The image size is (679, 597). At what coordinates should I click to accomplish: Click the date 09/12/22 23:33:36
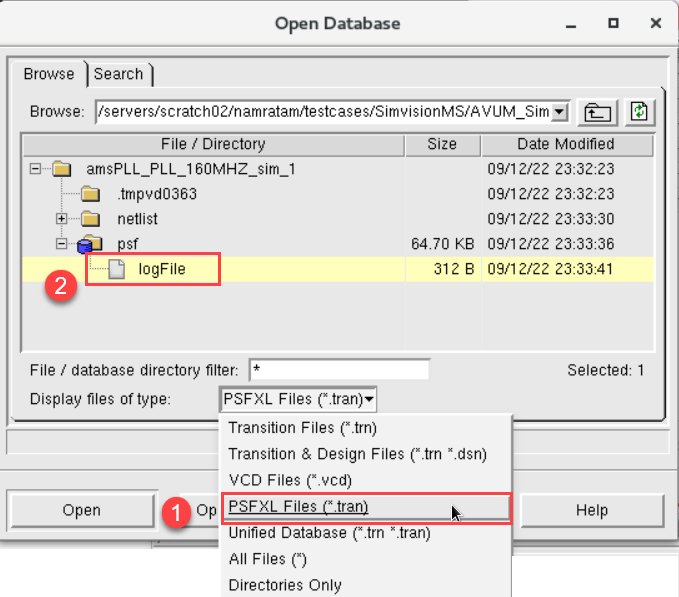(550, 244)
